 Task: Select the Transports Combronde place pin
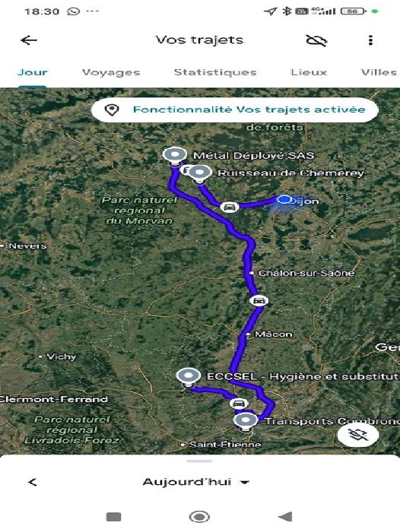point(246,421)
